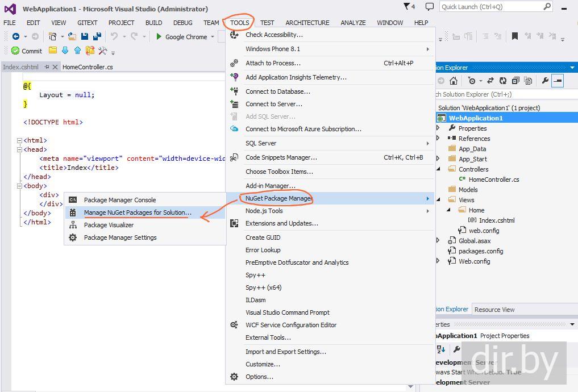Expand the References node in Solution Explorer
Image resolution: width=578 pixels, height=392 pixels.
[438, 139]
